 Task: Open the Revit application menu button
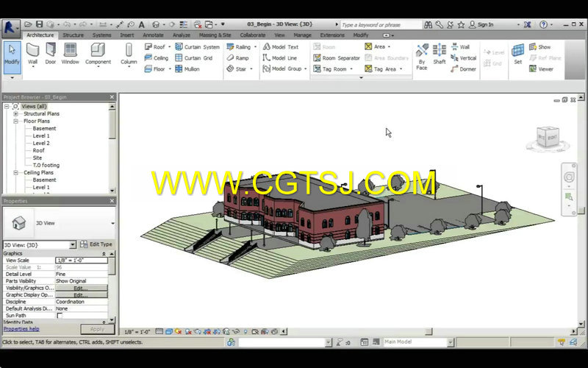10,28
